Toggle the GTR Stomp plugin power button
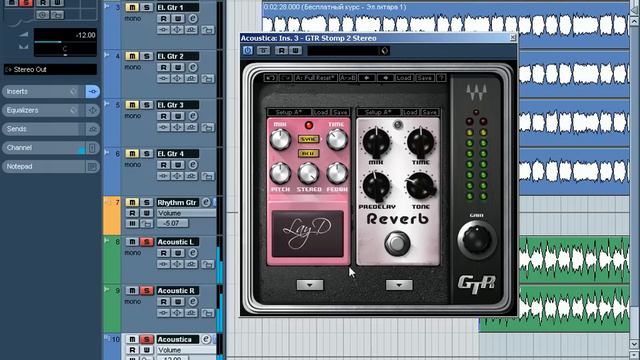 248,51
